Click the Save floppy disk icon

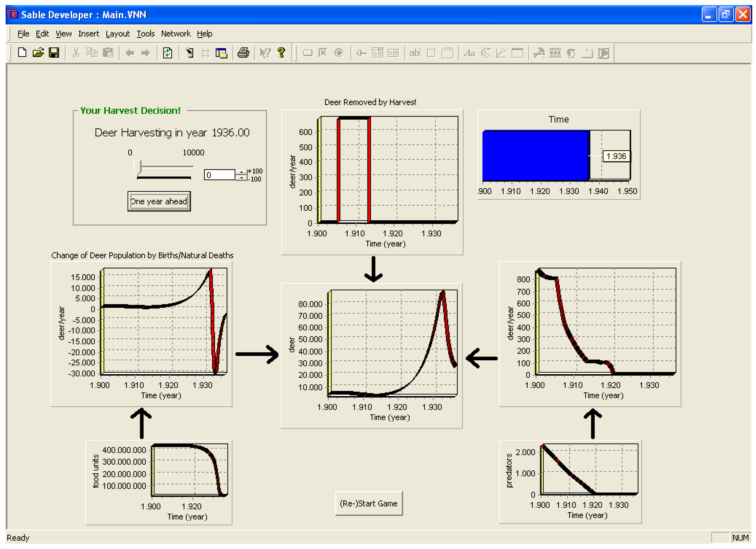[54, 53]
